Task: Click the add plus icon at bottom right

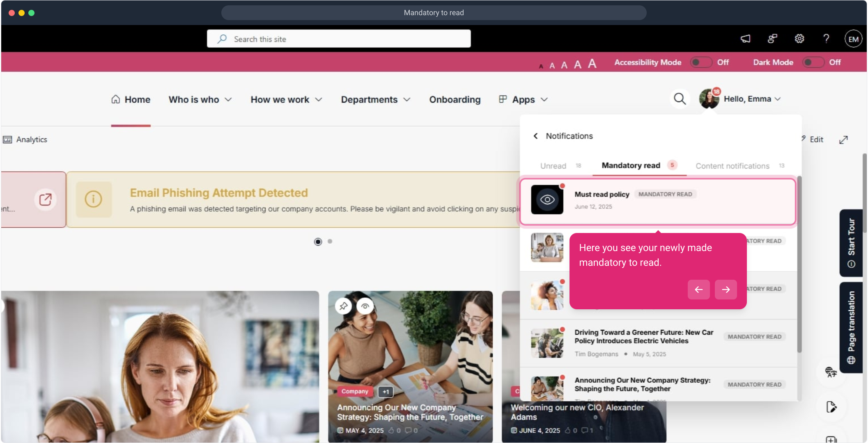Action: click(831, 439)
